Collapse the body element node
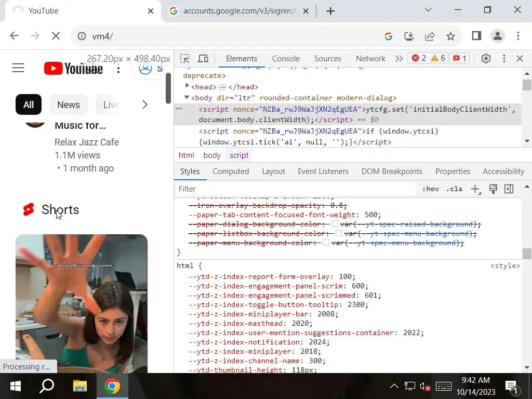 coord(187,97)
